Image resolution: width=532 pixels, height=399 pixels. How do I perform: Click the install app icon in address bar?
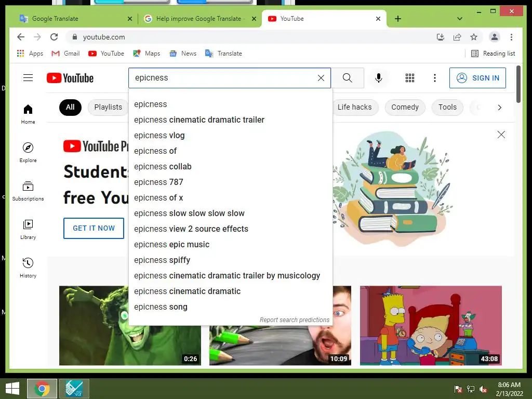click(441, 37)
